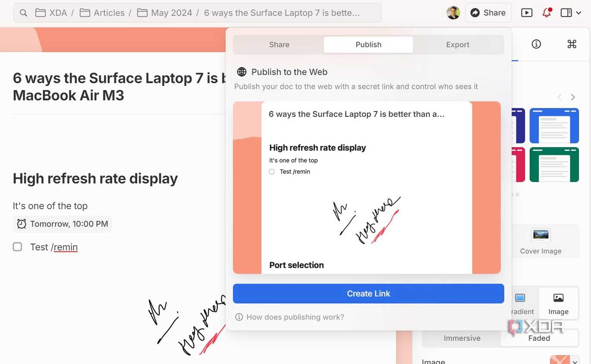This screenshot has width=591, height=364.
Task: Click the Tomorrow, 10:00 PM reminder chip
Action: point(63,224)
